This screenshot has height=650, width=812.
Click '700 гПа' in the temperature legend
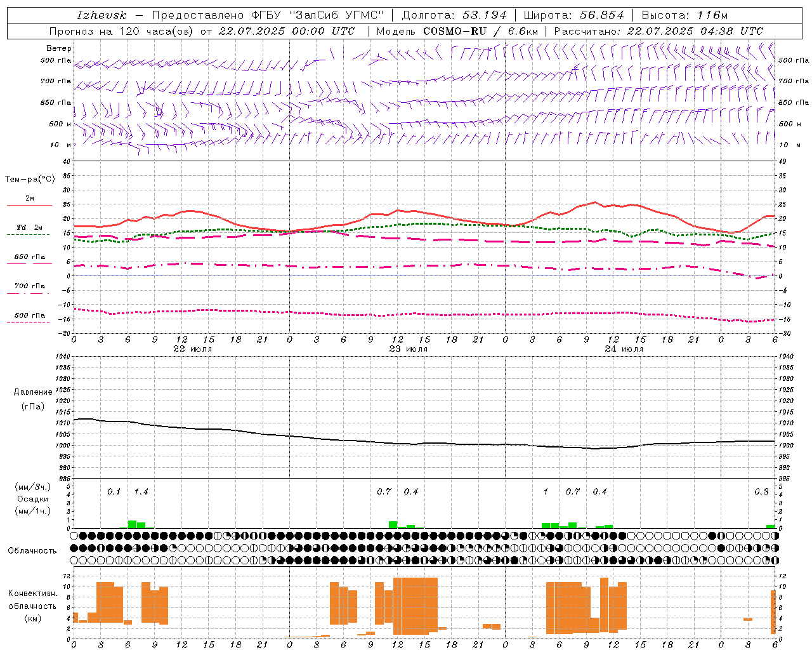30,286
